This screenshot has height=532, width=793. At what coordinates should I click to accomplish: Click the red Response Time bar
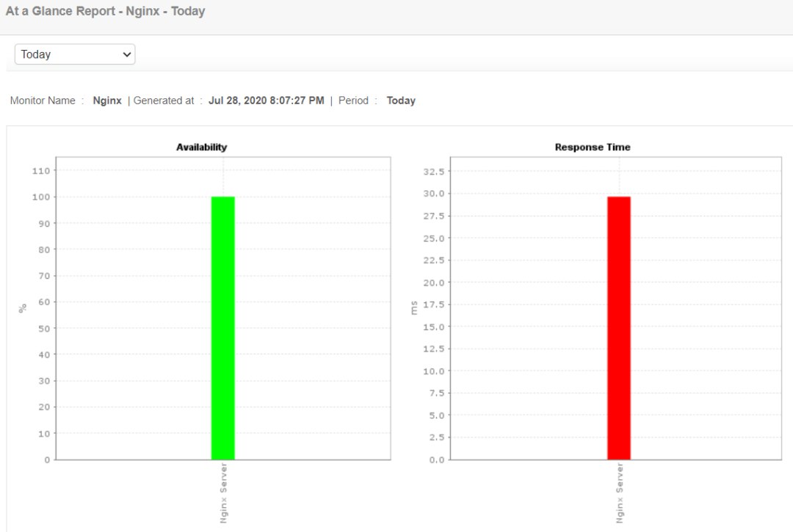pyautogui.click(x=619, y=328)
